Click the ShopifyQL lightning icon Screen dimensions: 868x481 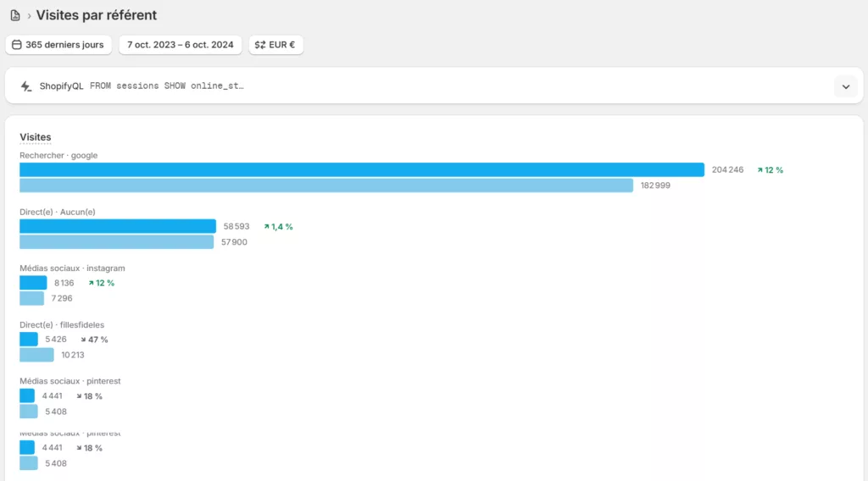click(26, 86)
